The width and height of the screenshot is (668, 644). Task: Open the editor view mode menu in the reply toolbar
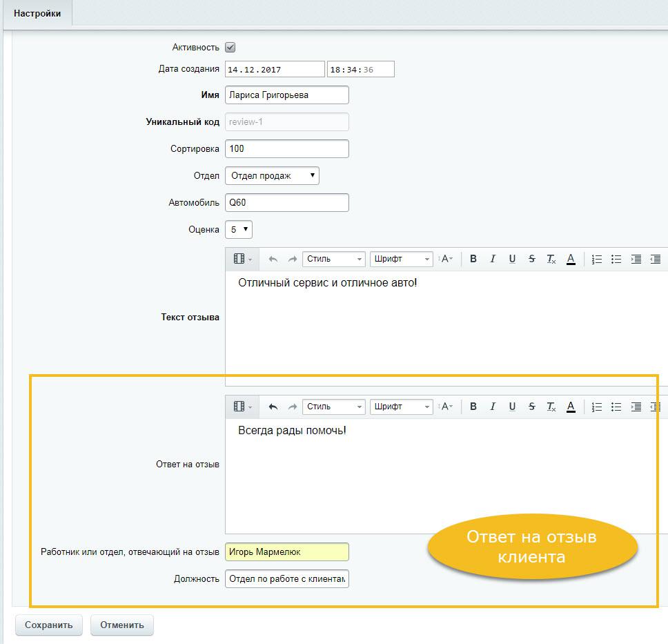[242, 407]
